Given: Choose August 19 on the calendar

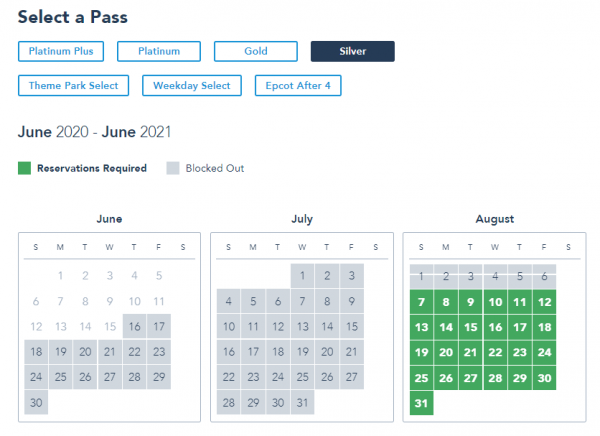Looking at the screenshot, I should 422,352.
